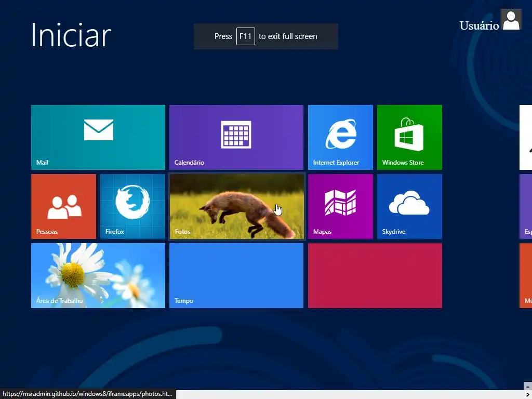Click the blank crimson tile

click(375, 275)
